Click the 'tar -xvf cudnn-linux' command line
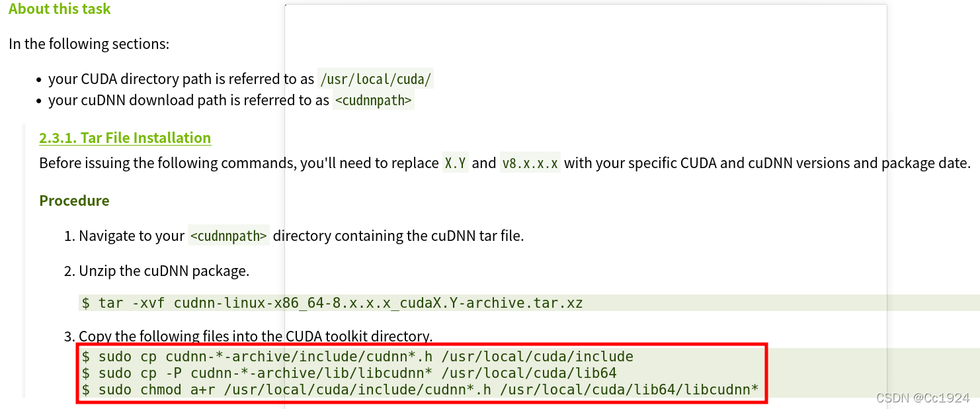 332,303
